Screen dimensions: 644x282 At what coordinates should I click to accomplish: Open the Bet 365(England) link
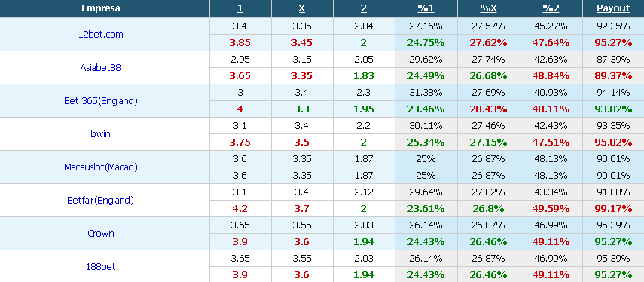pos(101,101)
